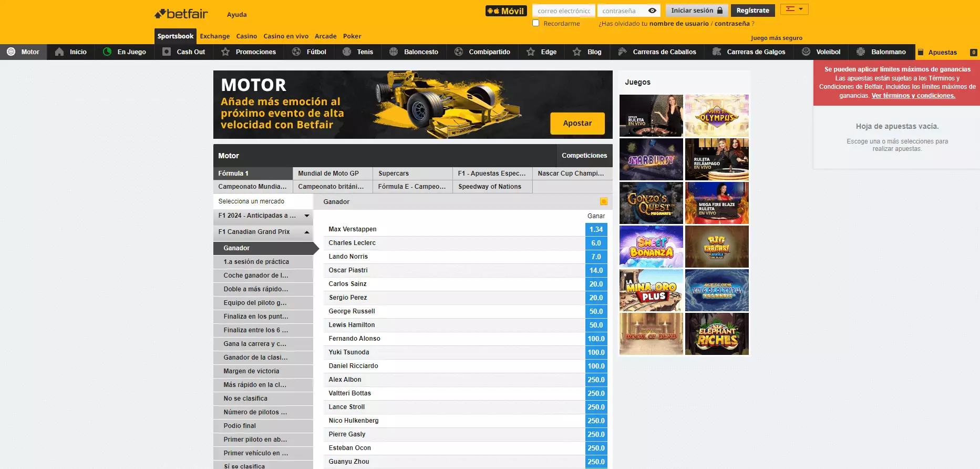Click the Motor icon in nav bar
Viewport: 980px width, 469px height.
tap(11, 52)
